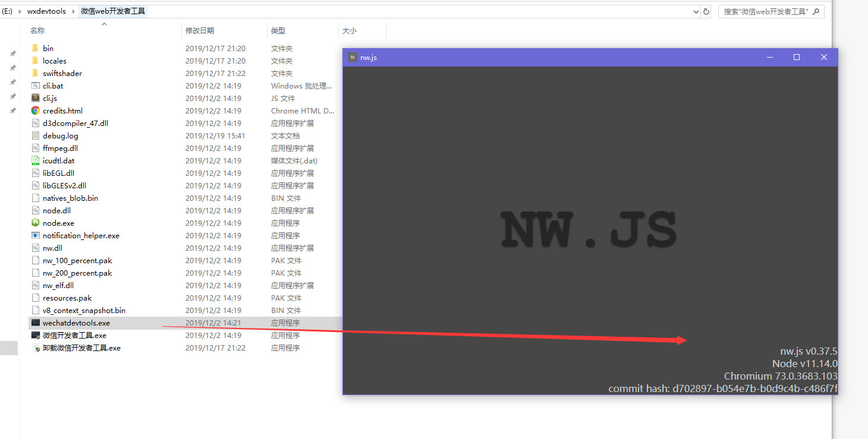
Task: Expand the path arrow after wxdevtools
Action: click(73, 11)
